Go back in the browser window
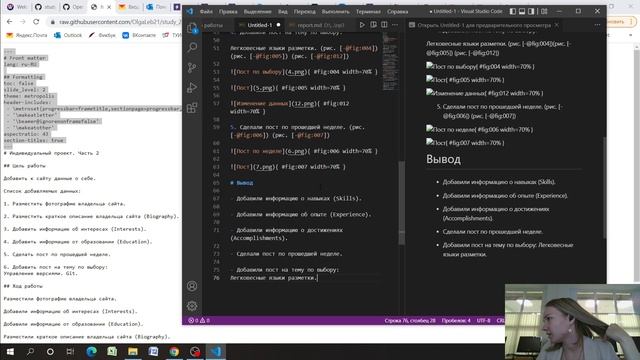This screenshot has height=360, width=640. click(x=9, y=22)
